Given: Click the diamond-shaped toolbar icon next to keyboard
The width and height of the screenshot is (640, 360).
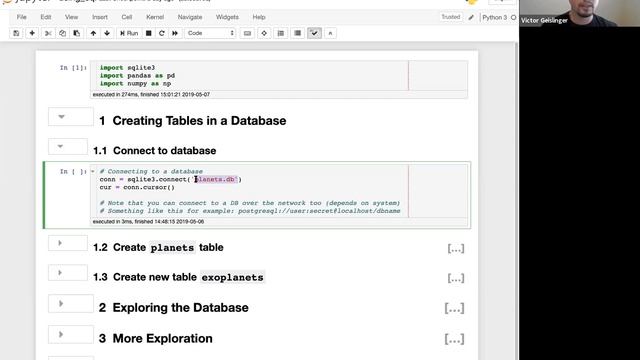Looking at the screenshot, I should [264, 33].
